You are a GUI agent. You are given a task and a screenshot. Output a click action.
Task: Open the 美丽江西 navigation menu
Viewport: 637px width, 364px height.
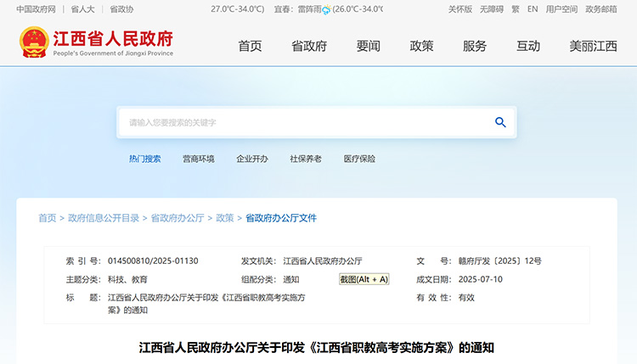coord(593,47)
